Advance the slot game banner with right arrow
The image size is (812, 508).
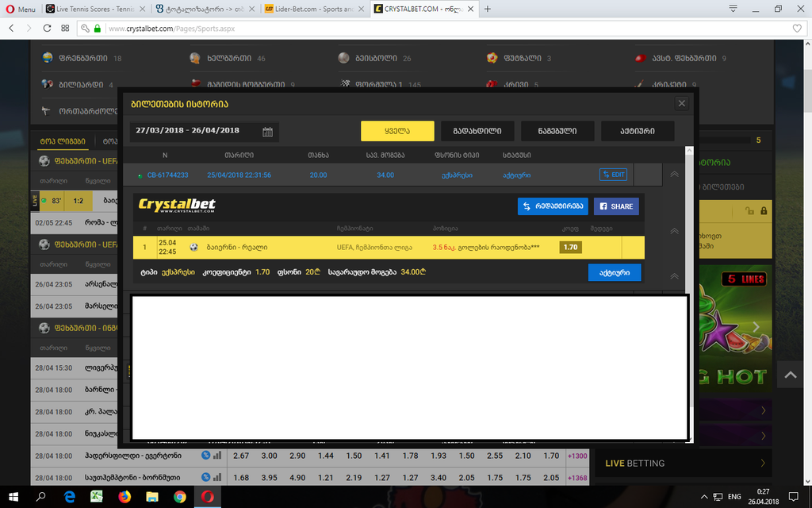pos(756,326)
